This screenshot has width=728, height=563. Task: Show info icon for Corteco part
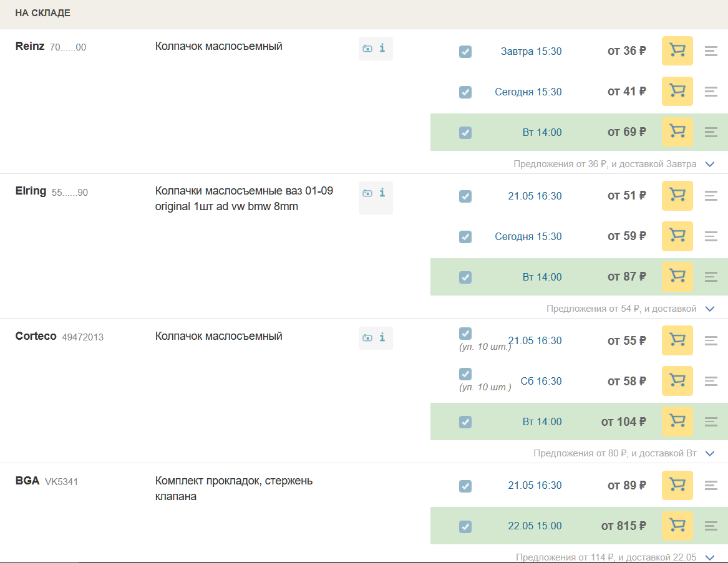(382, 337)
